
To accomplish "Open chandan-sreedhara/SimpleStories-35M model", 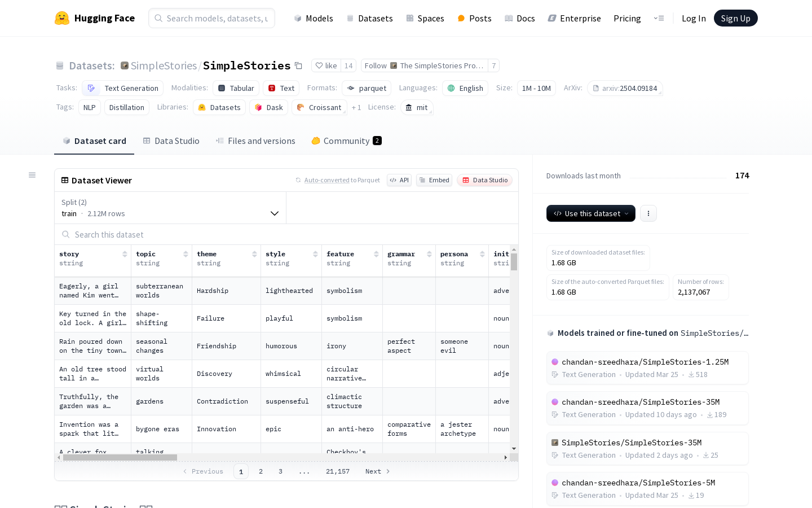I will (x=647, y=408).
